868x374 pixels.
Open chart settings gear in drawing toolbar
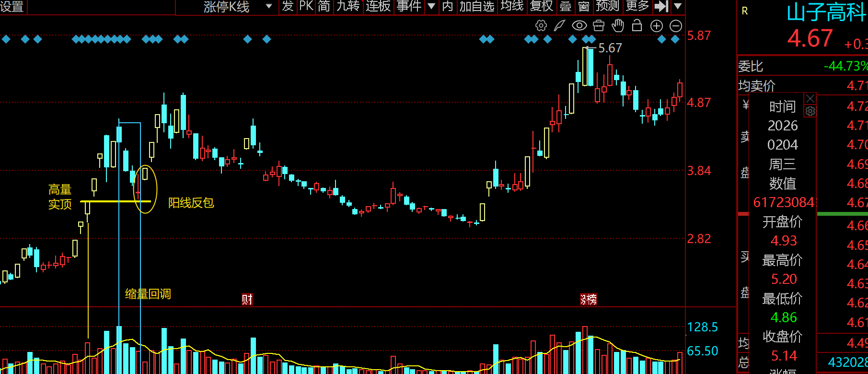[x=541, y=26]
